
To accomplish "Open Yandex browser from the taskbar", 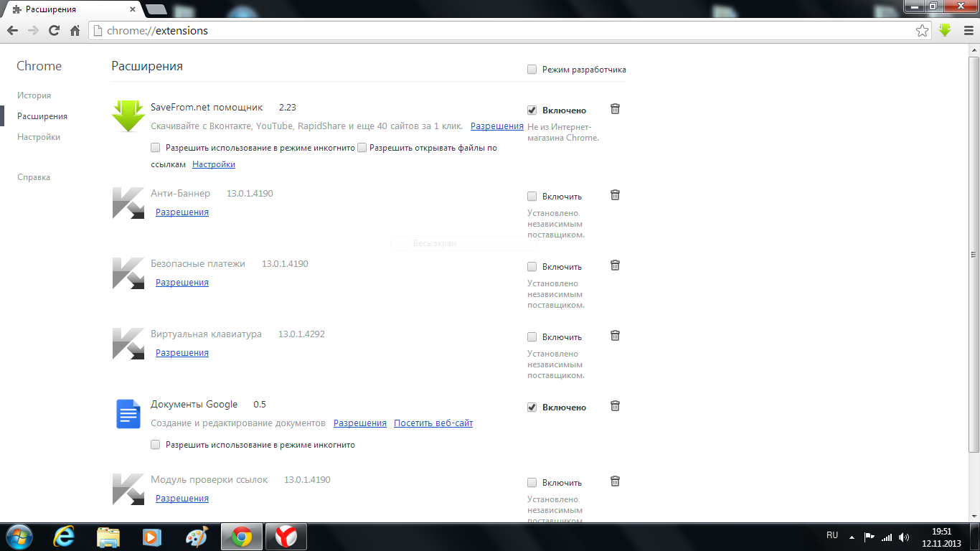I will coord(286,537).
